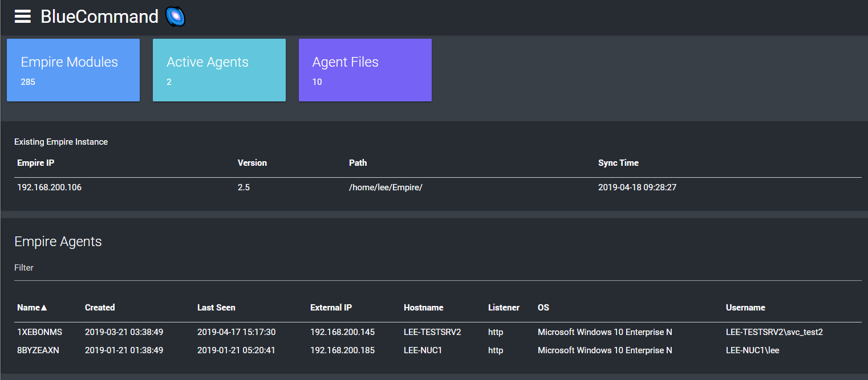Image resolution: width=868 pixels, height=380 pixels.
Task: Click the Filter input field
Action: [438, 268]
